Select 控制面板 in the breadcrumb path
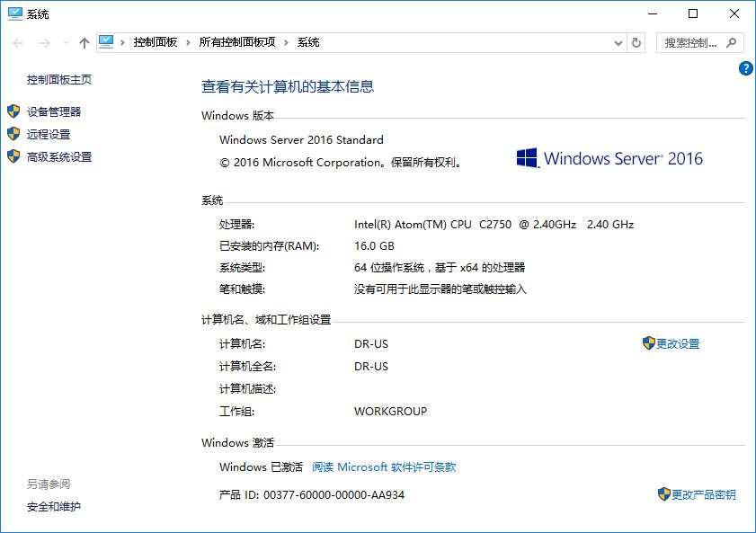 click(156, 42)
